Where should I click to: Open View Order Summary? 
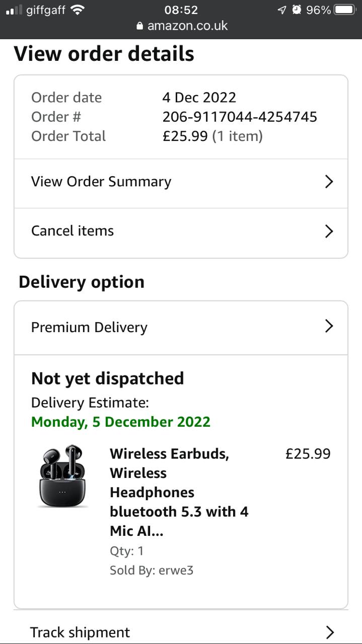pos(101,182)
